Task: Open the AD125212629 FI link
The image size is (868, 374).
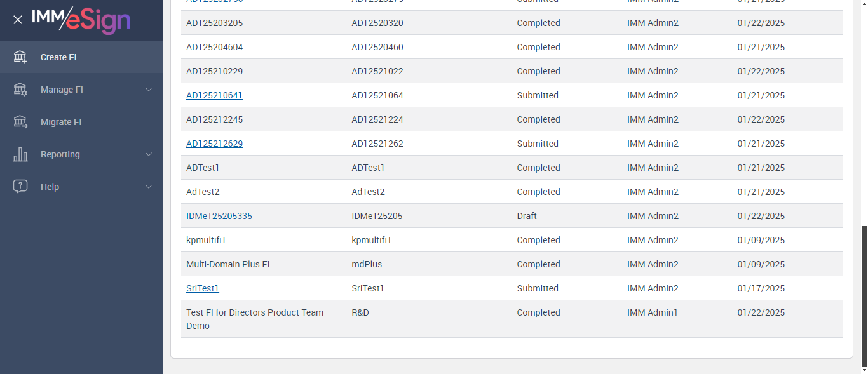Action: click(214, 144)
